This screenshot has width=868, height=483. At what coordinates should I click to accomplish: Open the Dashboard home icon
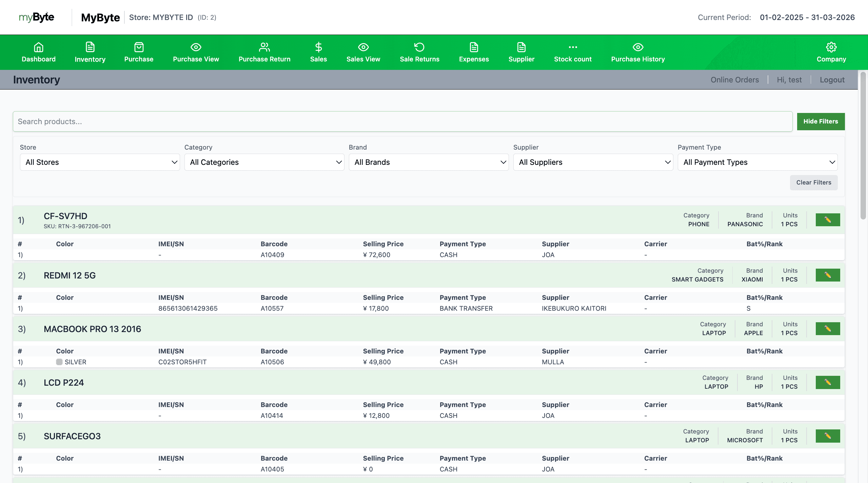39,47
